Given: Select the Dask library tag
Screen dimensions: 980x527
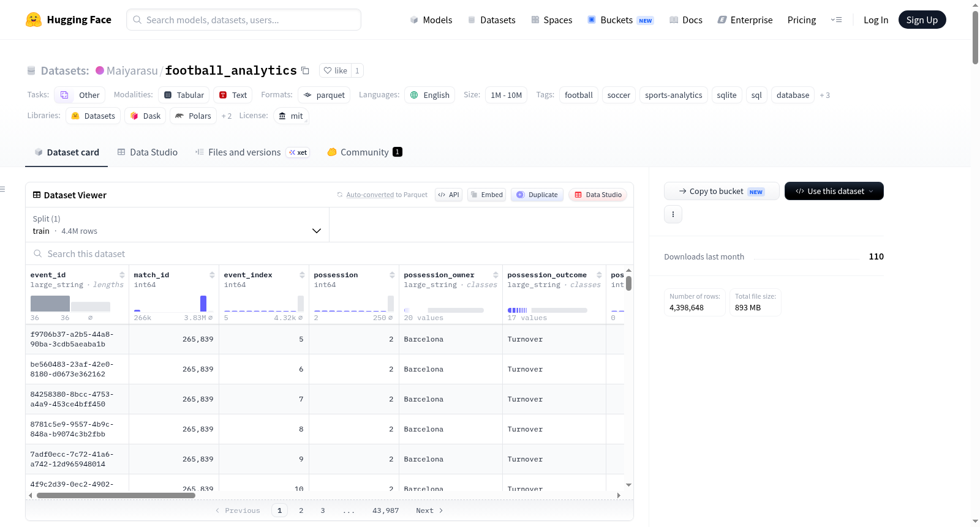Looking at the screenshot, I should 145,116.
